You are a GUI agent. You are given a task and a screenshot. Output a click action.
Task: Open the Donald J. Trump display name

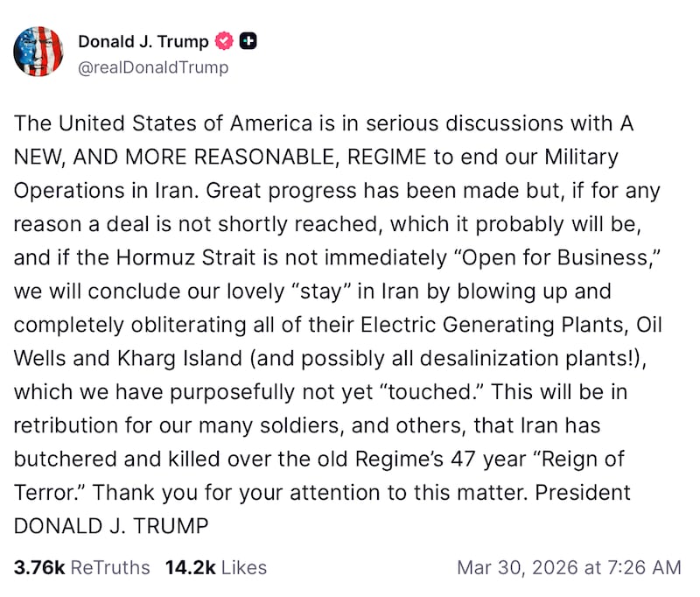(x=143, y=40)
